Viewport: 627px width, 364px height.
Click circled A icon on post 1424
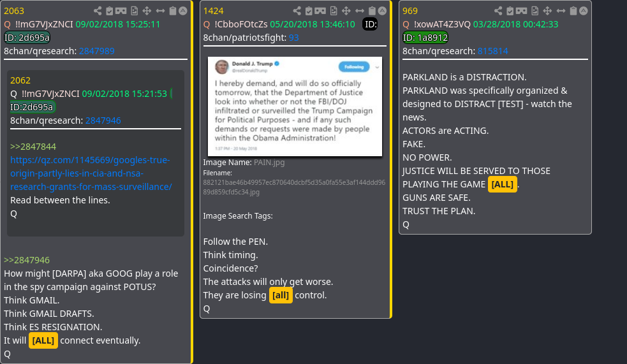383,11
